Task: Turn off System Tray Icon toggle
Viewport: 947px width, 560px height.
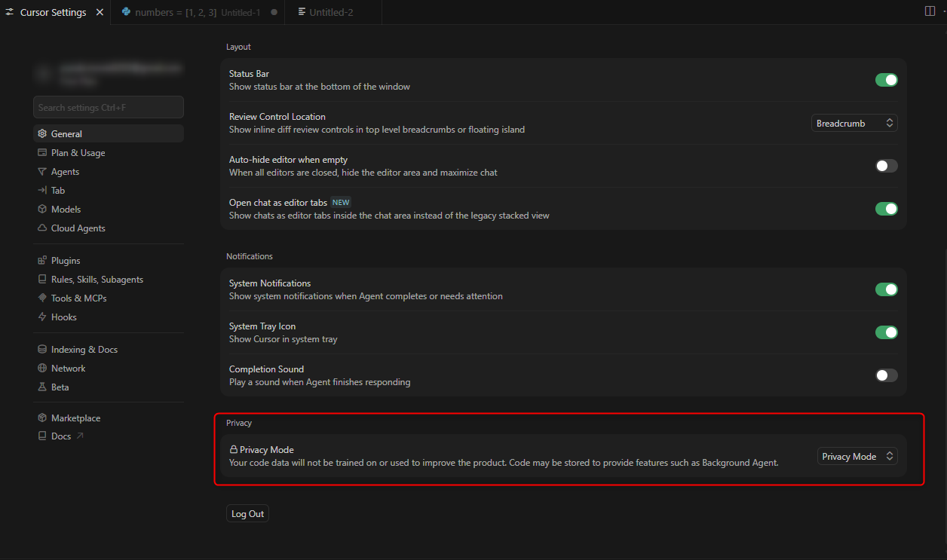Action: (886, 332)
